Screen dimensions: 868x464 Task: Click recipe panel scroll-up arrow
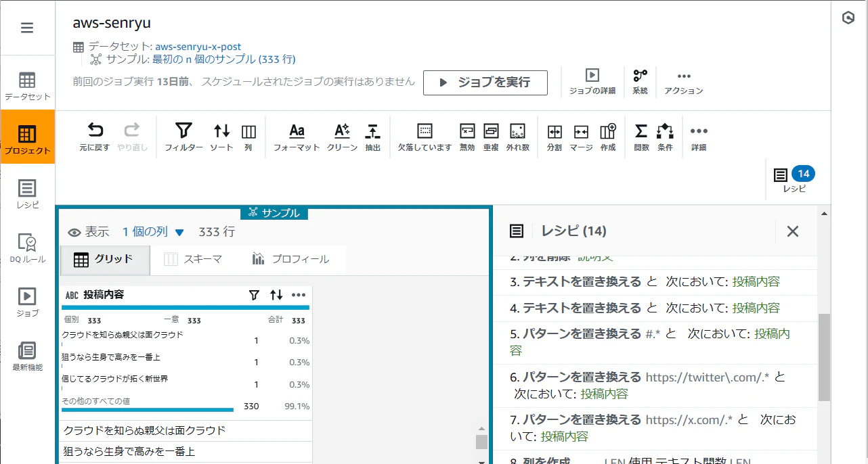point(824,214)
